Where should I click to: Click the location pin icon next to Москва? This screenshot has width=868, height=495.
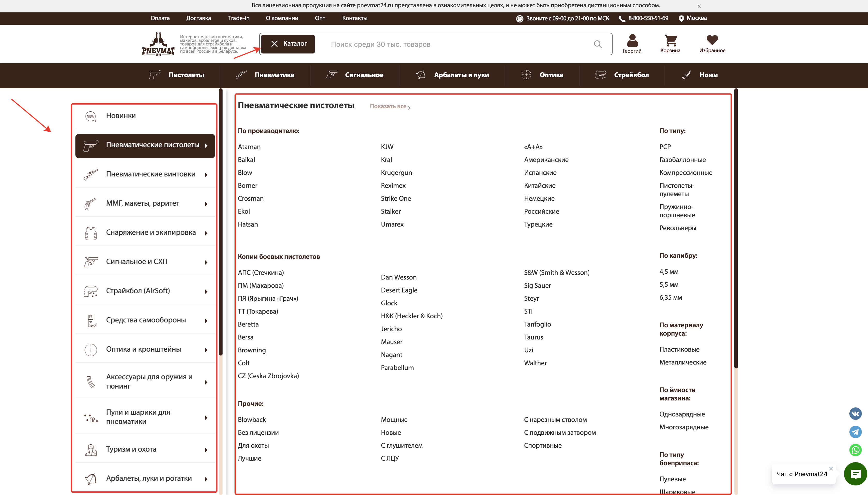coord(681,19)
